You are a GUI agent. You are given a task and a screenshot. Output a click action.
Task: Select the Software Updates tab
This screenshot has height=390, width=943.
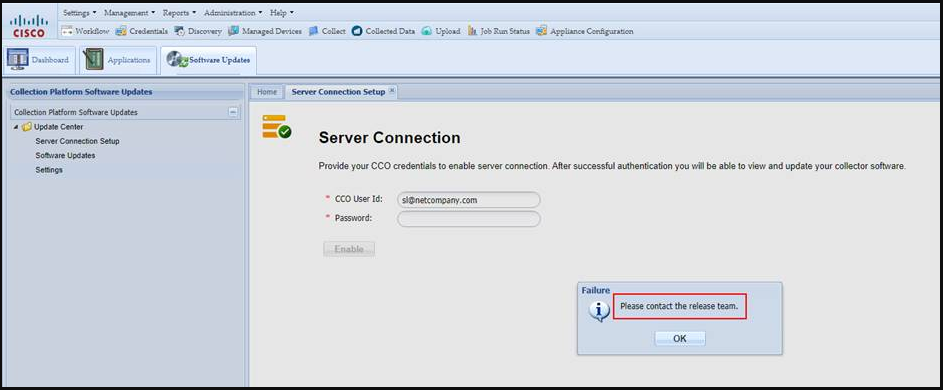coord(208,60)
